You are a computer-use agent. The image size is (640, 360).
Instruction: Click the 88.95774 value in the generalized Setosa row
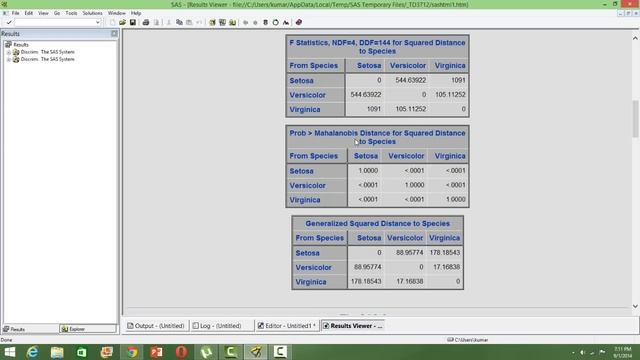tap(409, 253)
